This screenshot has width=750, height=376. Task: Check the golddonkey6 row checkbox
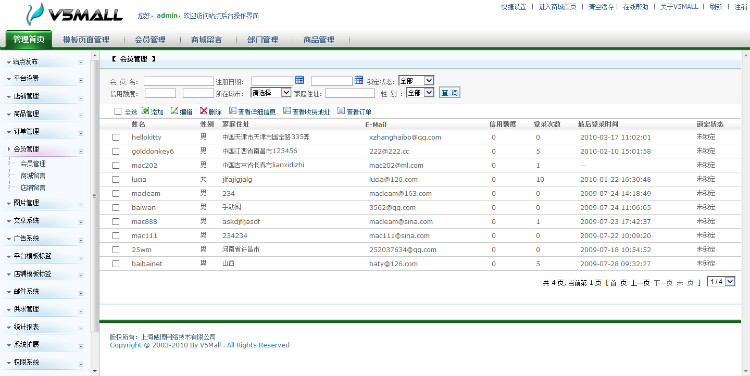pos(116,151)
